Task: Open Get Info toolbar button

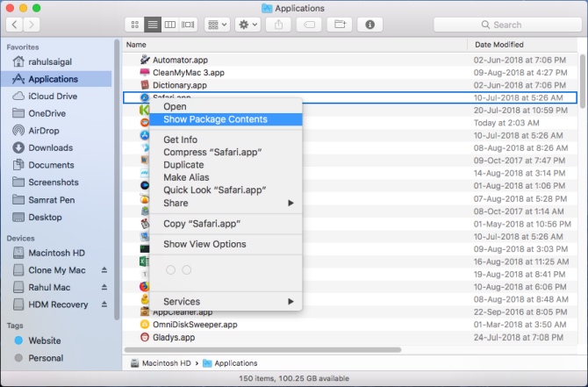Action: pyautogui.click(x=369, y=25)
